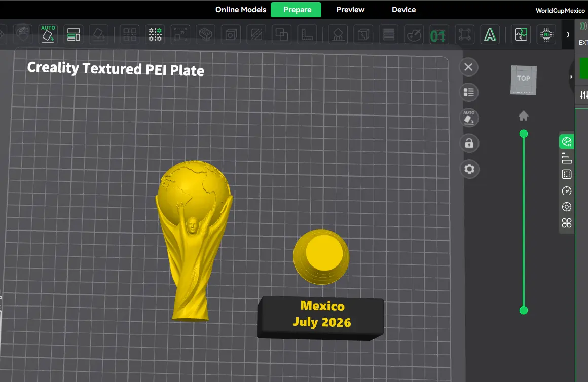Select the Arrange All Objects icon
The width and height of the screenshot is (588, 382).
(x=73, y=34)
